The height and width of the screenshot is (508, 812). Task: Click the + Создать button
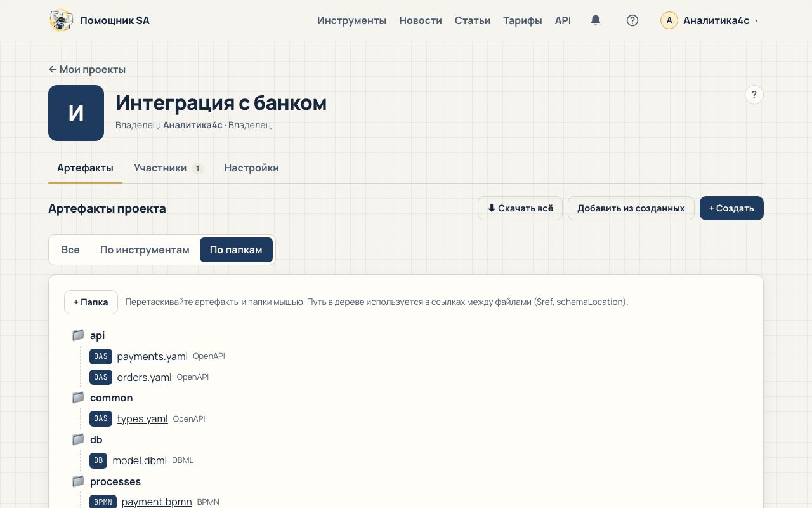[x=731, y=208]
